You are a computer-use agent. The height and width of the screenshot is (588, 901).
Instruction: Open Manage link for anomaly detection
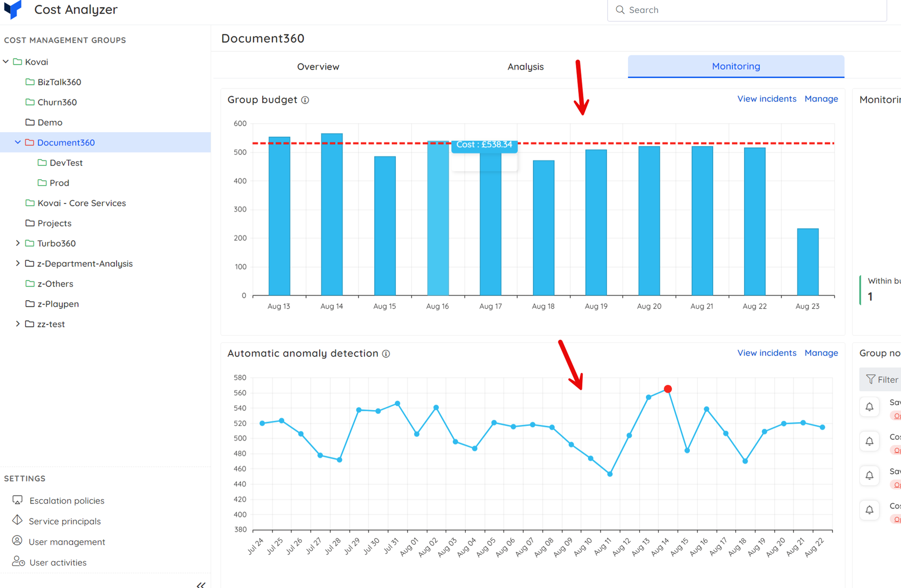(821, 353)
